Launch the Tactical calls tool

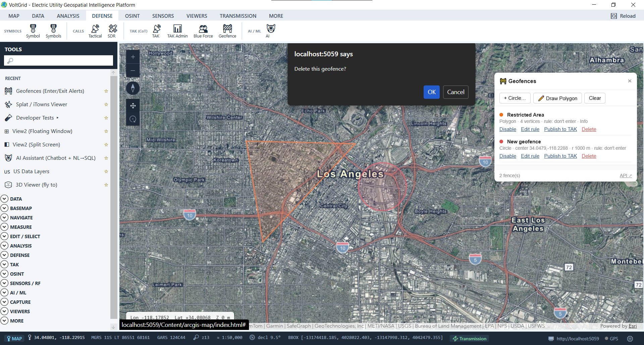pos(95,31)
